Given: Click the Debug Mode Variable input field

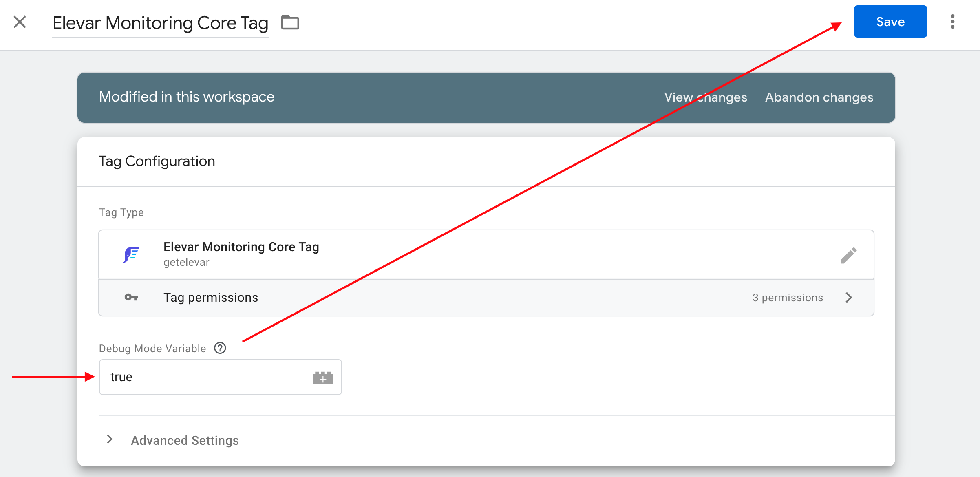Looking at the screenshot, I should [202, 377].
